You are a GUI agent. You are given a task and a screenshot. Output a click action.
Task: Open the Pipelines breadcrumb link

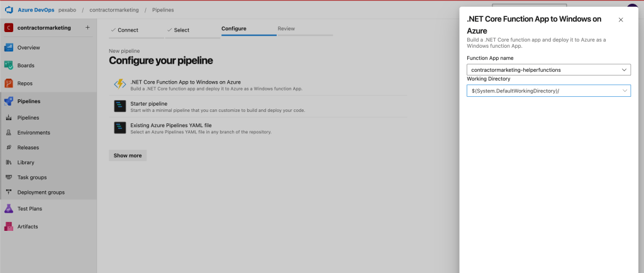[163, 10]
